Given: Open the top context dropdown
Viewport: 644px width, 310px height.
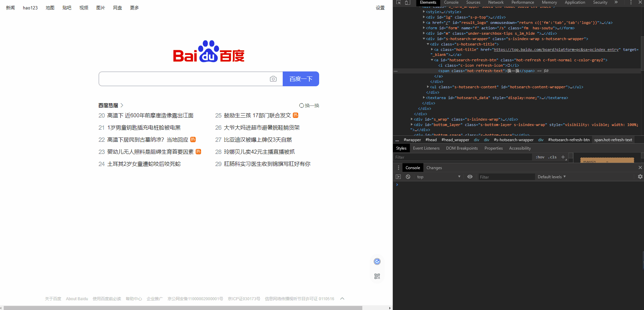Looking at the screenshot, I should 439,177.
